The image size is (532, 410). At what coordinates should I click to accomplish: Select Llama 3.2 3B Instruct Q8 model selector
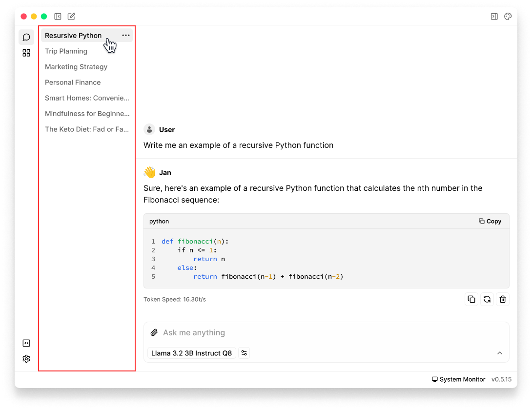tap(191, 353)
